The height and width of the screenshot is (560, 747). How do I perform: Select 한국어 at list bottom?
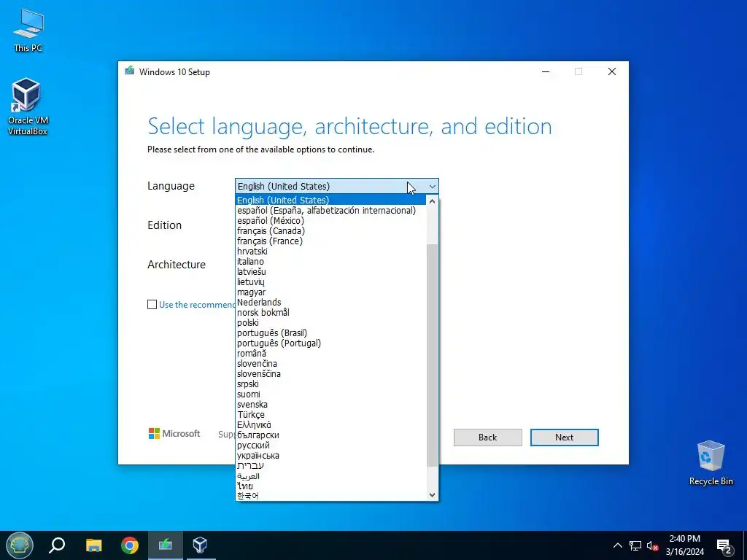[x=331, y=496]
